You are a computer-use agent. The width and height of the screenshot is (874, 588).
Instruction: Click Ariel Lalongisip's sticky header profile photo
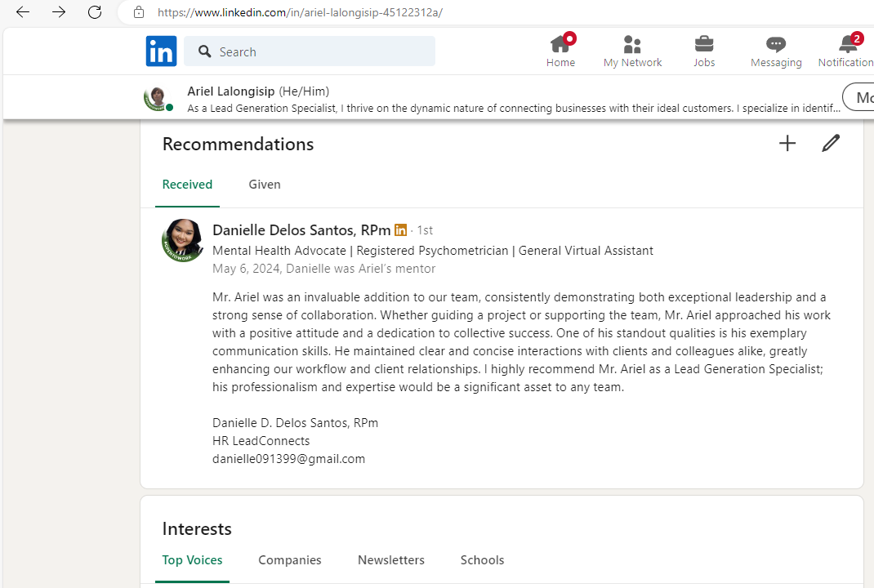point(158,98)
